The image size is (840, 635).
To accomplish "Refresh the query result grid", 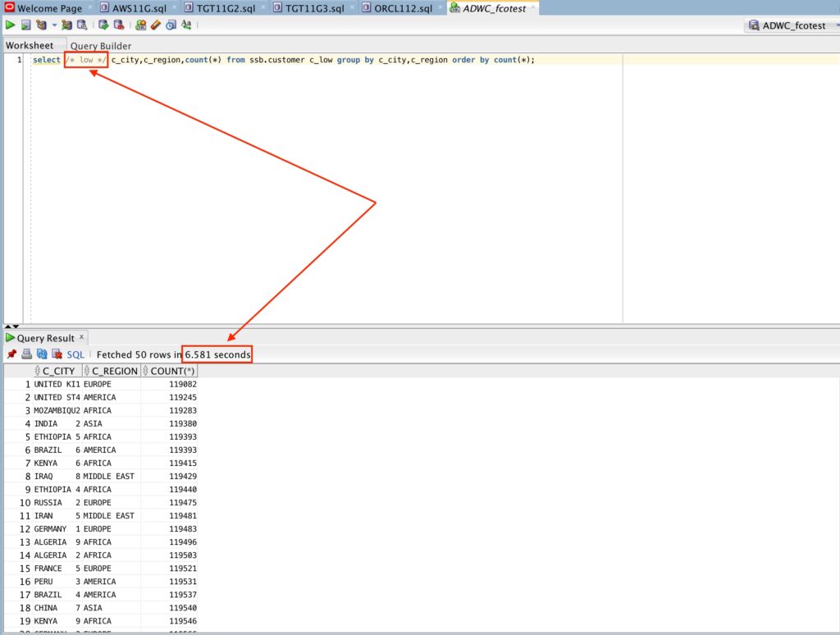I will [41, 354].
